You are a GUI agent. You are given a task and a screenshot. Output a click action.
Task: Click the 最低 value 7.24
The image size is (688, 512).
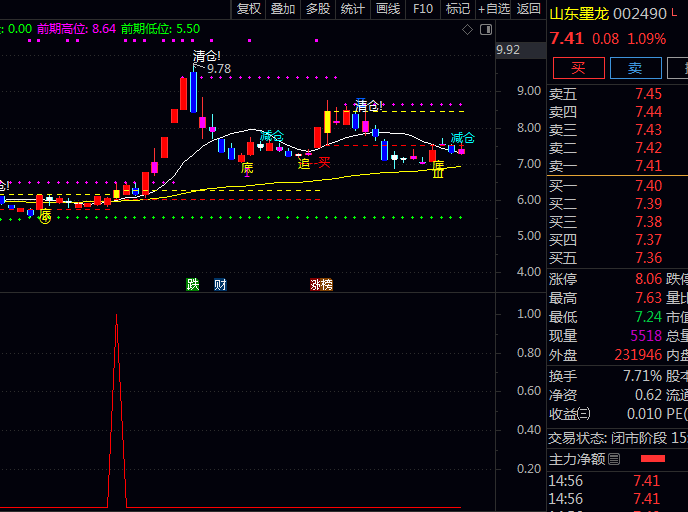648,317
